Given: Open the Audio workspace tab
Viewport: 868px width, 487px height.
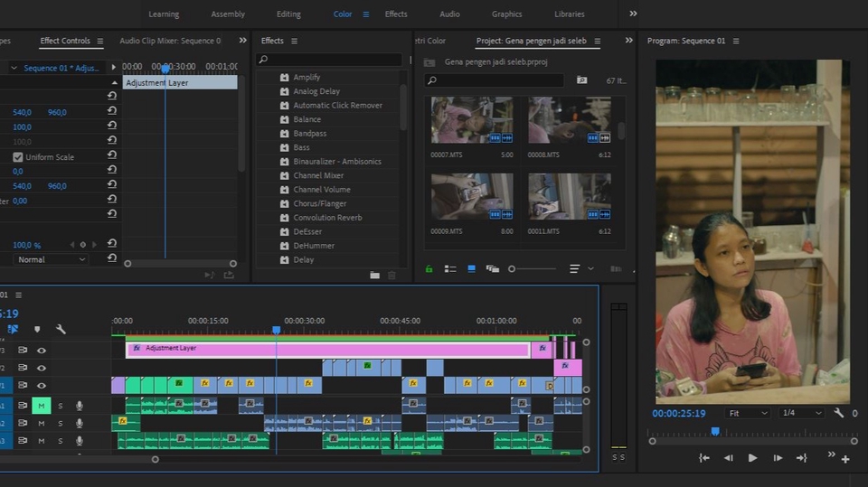Looking at the screenshot, I should (449, 14).
